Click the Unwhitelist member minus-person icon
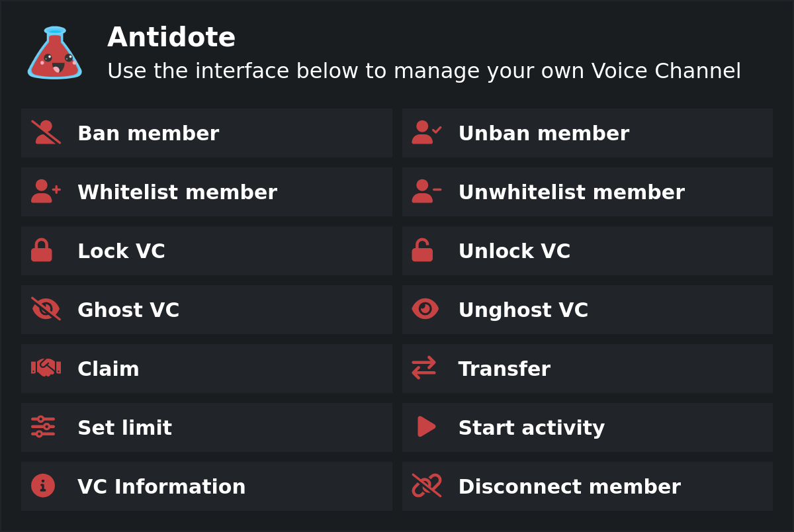 tap(425, 191)
